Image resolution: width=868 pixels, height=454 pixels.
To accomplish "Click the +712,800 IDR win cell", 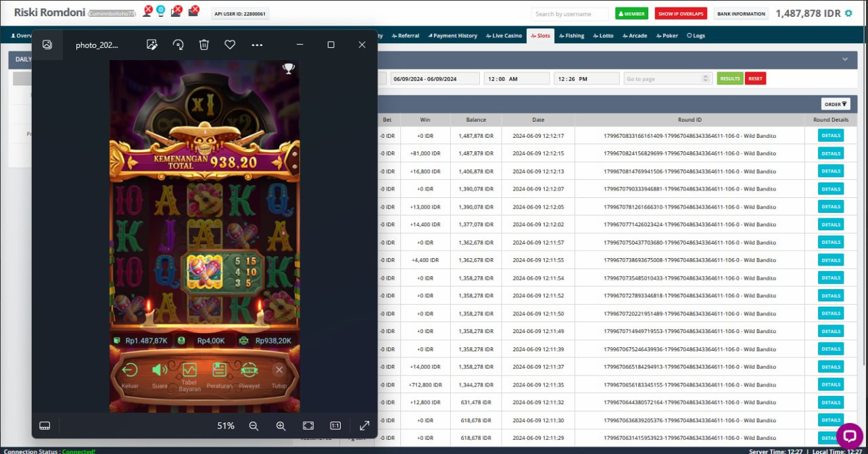I will [x=426, y=384].
